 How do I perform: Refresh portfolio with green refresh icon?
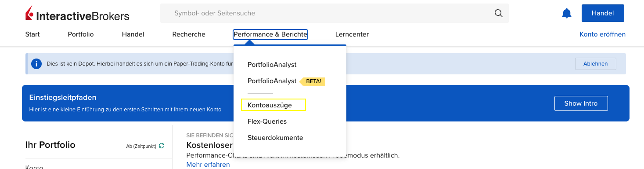(162, 146)
